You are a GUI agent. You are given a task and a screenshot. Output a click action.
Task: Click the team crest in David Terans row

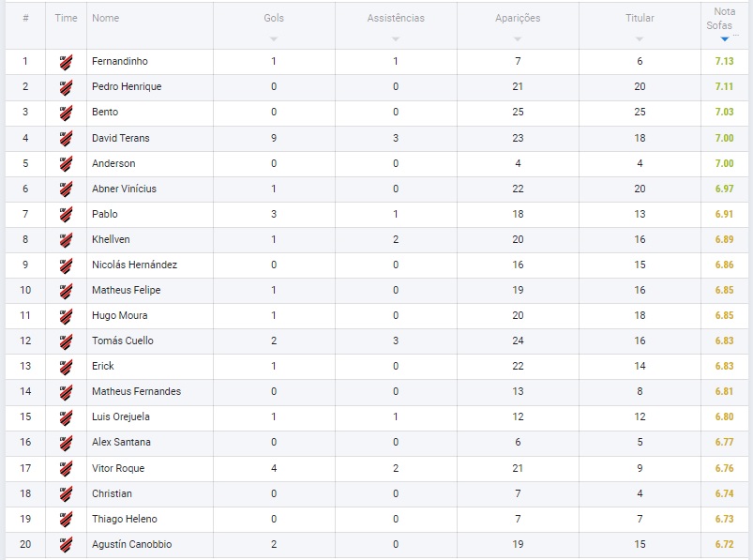click(x=66, y=138)
